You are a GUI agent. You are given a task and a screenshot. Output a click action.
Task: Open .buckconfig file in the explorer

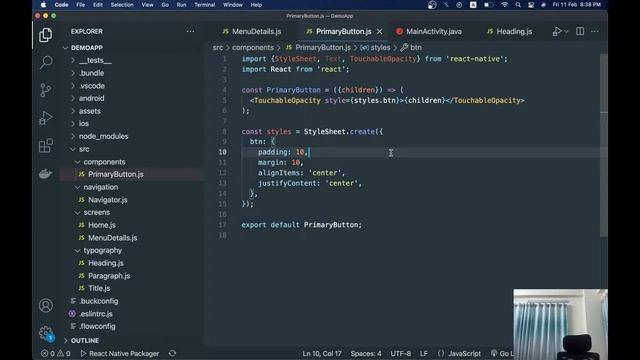coord(99,301)
